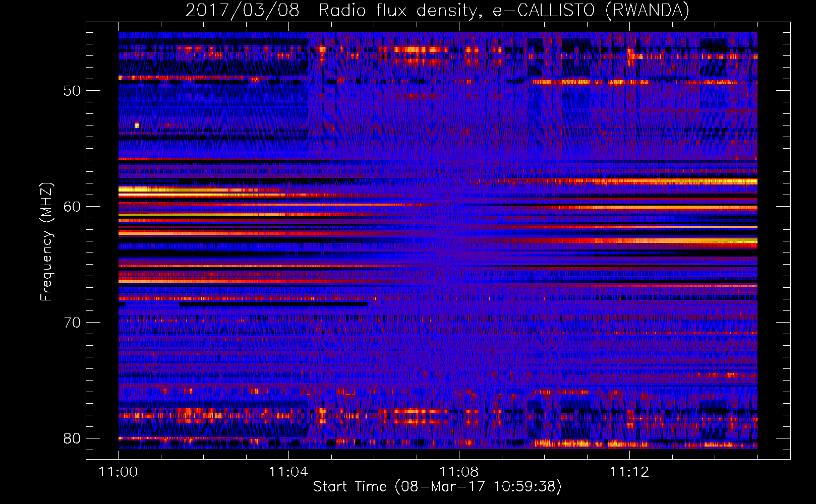Click the plot title 'Radio flux density, e-CALLISTO (RWANDA)'
This screenshot has height=504, width=816.
pos(504,10)
